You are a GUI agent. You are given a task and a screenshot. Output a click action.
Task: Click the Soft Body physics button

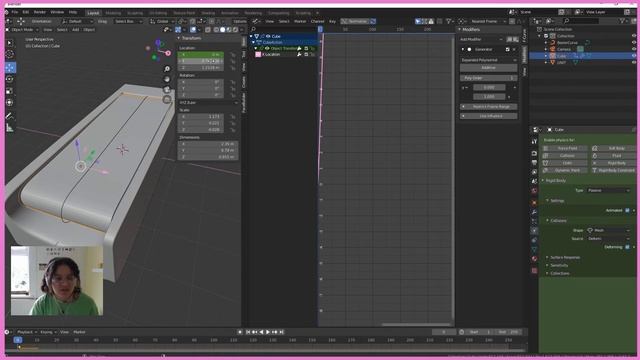point(613,149)
